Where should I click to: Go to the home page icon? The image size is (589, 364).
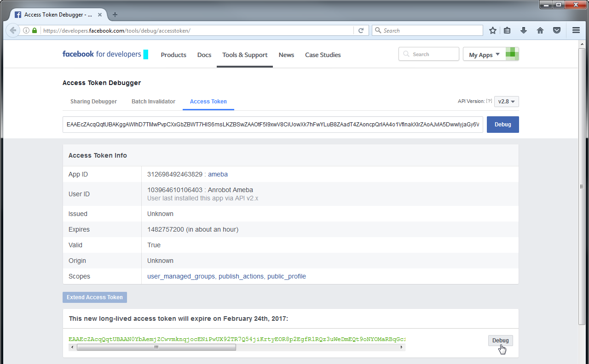coord(540,30)
